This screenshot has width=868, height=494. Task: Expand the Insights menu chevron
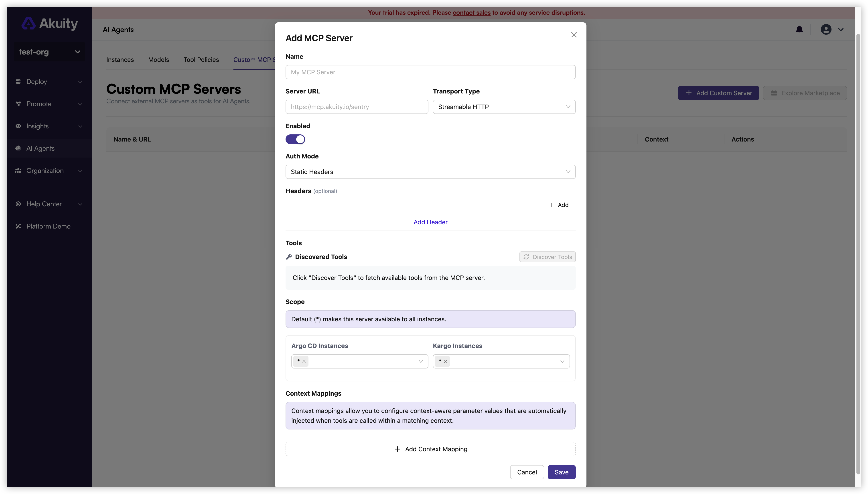(x=80, y=126)
